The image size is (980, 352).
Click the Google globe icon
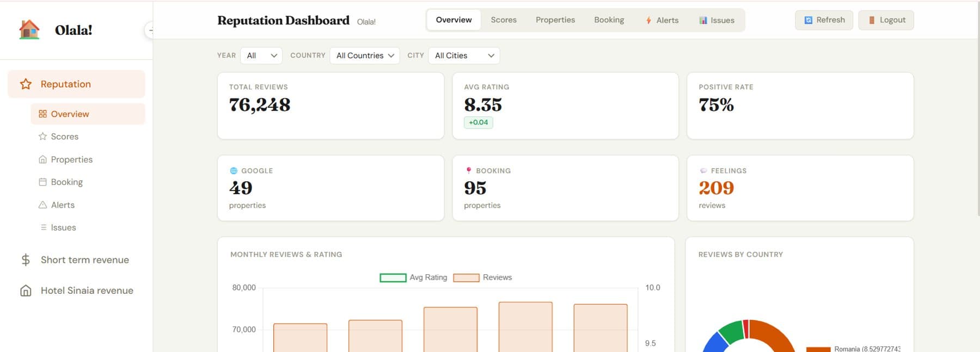pos(234,171)
